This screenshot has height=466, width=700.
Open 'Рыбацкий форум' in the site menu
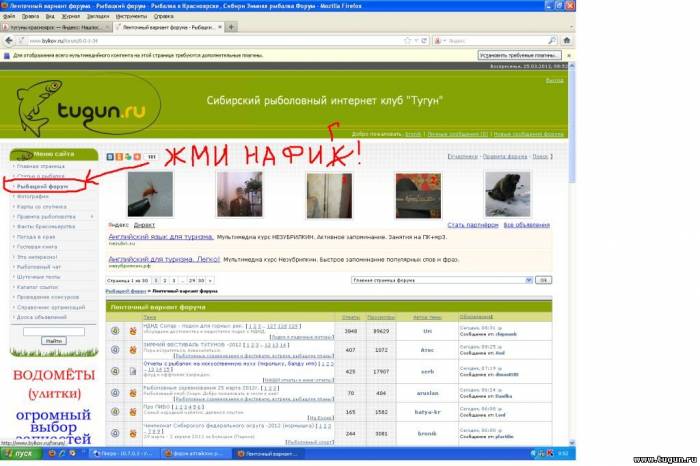[42, 187]
